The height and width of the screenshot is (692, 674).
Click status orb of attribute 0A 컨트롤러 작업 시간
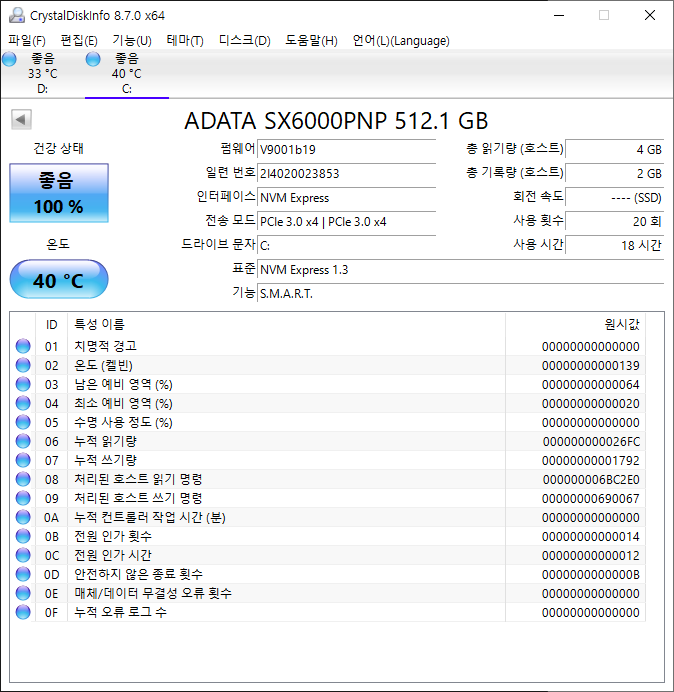tap(23, 517)
